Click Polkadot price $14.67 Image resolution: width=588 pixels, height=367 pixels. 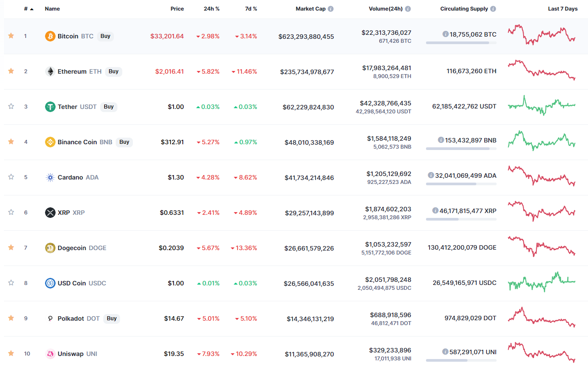(x=173, y=318)
